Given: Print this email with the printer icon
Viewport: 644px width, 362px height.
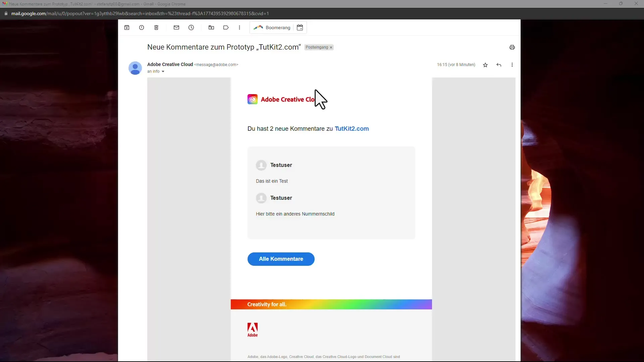Looking at the screenshot, I should click(512, 47).
